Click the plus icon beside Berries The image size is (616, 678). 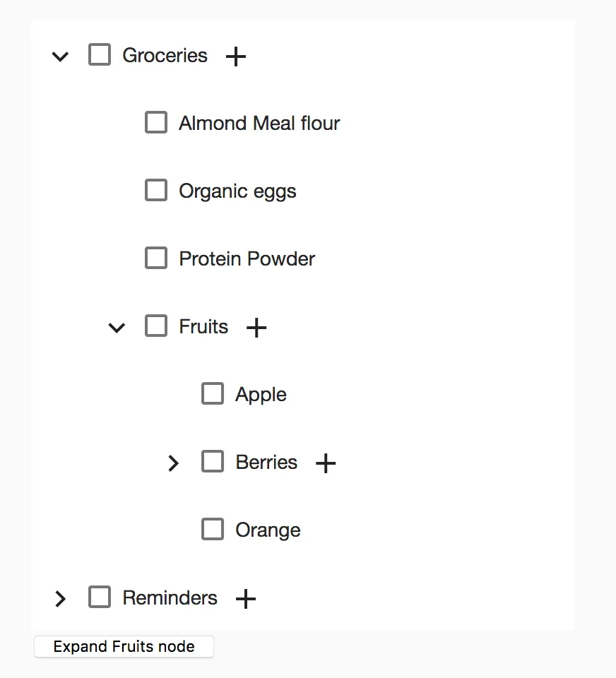pyautogui.click(x=325, y=463)
